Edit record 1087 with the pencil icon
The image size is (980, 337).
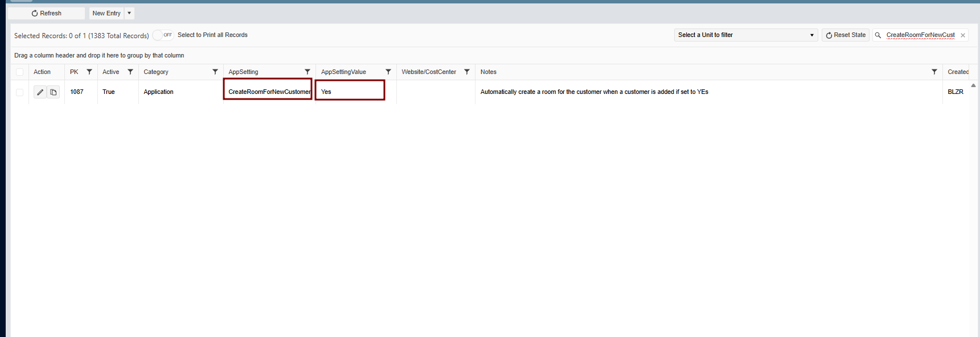pos(40,92)
